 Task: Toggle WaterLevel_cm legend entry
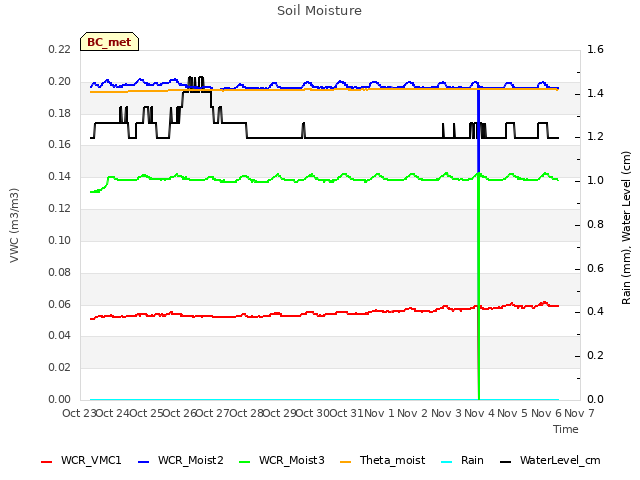pos(550,460)
